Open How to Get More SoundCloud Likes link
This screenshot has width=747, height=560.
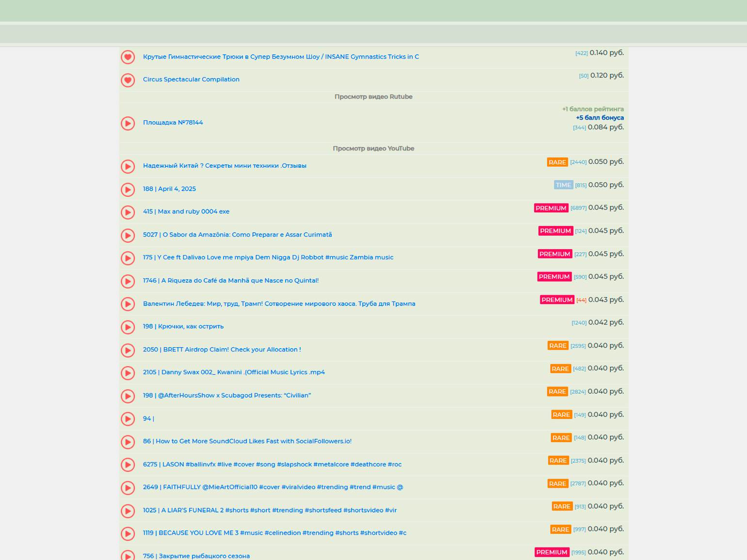tap(247, 441)
